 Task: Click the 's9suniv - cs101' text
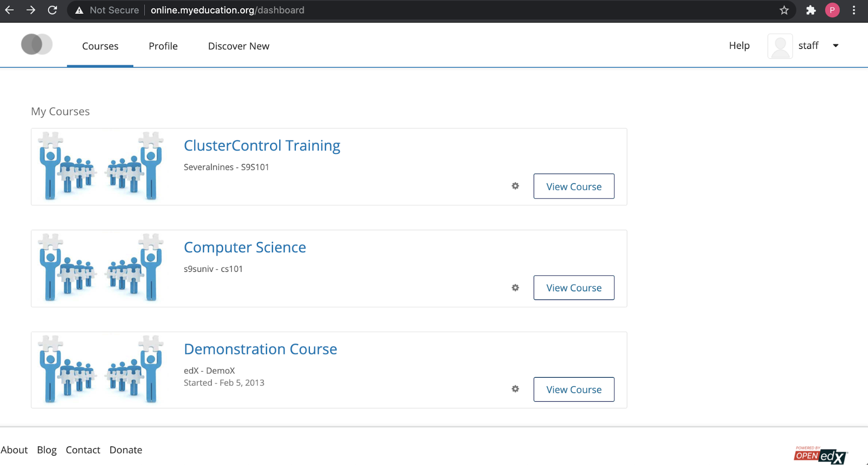(x=213, y=269)
